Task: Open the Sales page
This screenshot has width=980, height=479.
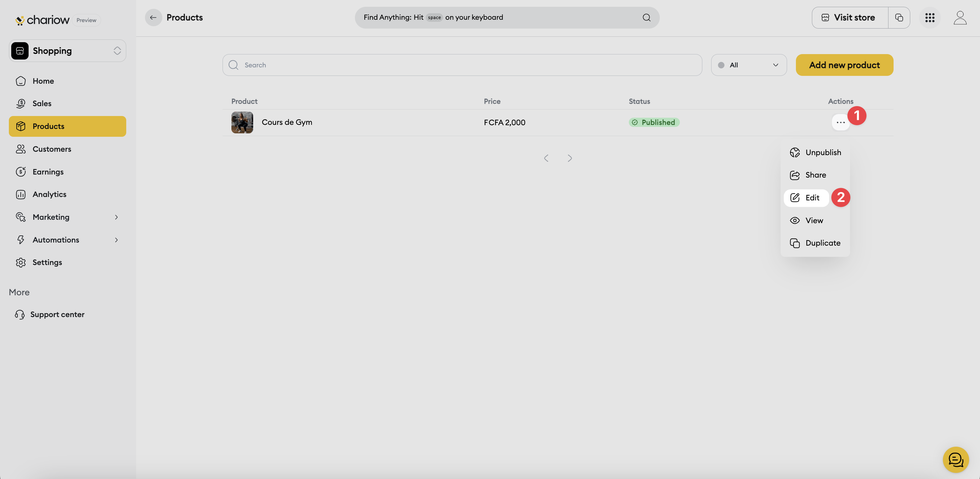Action: coord(67,103)
